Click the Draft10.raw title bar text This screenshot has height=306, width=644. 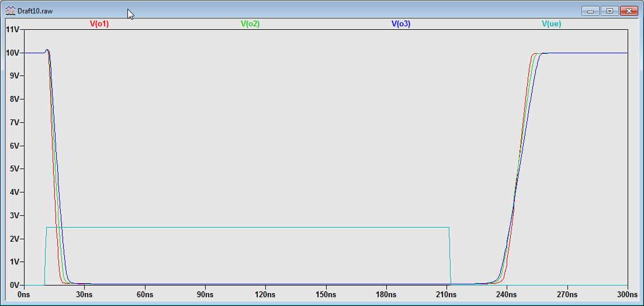point(35,11)
